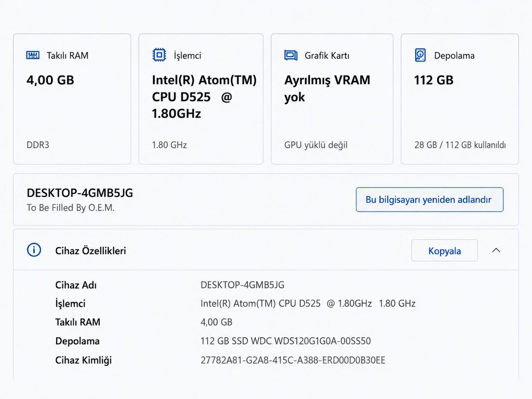
Task: Select Intel(R) Atom(TM) CPU D525 card heading
Action: (x=204, y=97)
